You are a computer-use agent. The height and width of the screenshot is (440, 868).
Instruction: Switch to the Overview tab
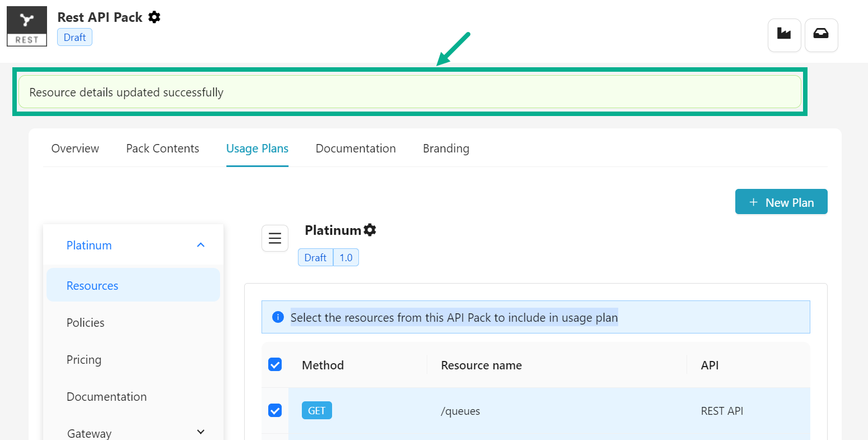75,149
